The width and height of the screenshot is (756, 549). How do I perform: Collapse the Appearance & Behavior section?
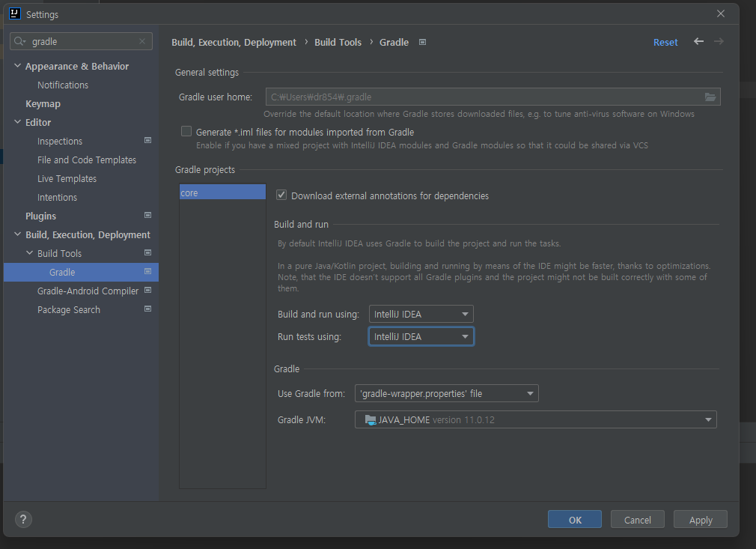point(17,66)
